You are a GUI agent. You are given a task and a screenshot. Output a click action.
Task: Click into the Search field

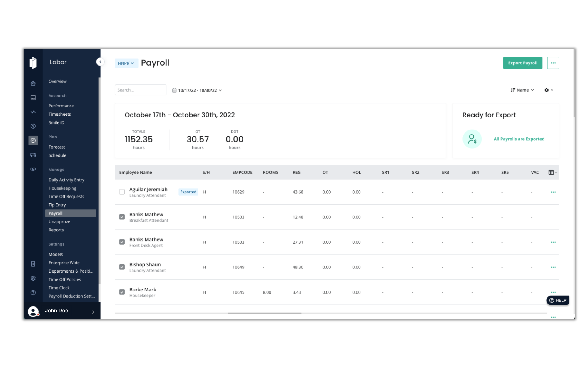click(x=141, y=90)
